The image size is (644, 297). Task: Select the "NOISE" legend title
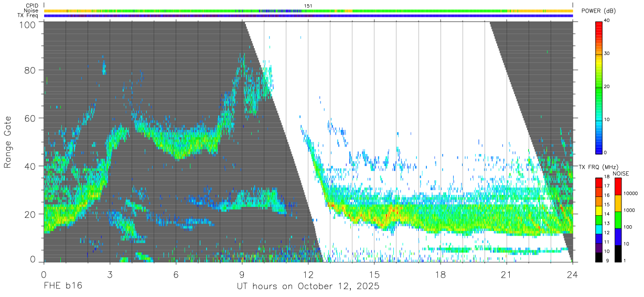pyautogui.click(x=622, y=173)
